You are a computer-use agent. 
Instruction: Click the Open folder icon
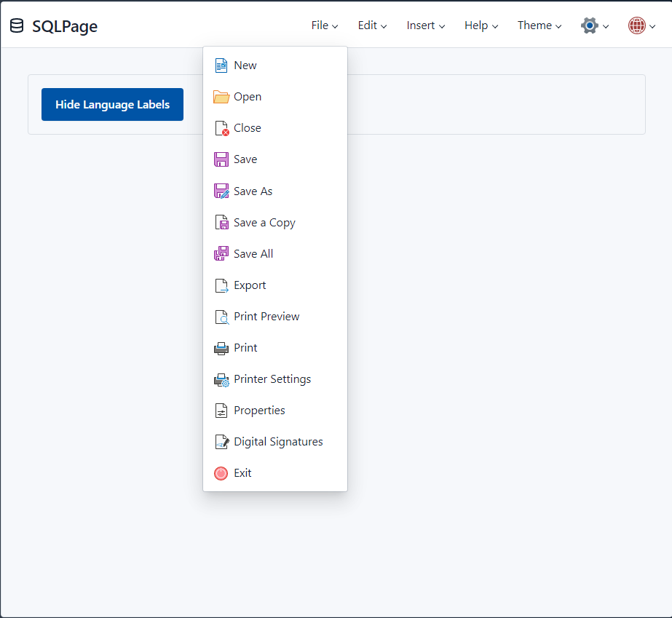[221, 97]
